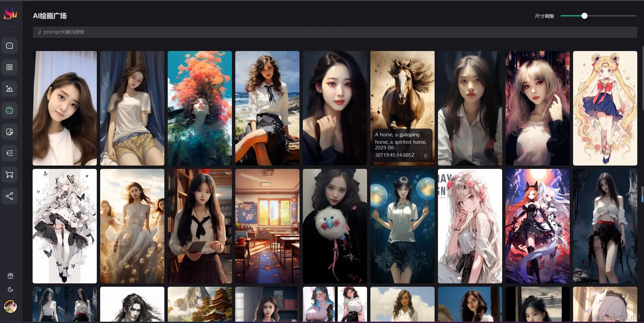This screenshot has width=644, height=323.
Task: Open the orange flower hair painting thumbnail
Action: tap(200, 108)
